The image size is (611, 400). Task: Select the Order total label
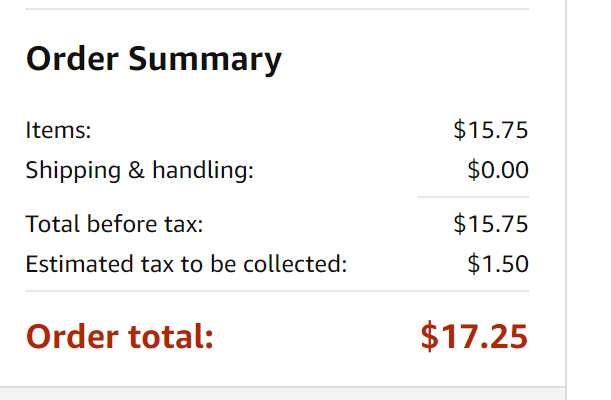120,336
